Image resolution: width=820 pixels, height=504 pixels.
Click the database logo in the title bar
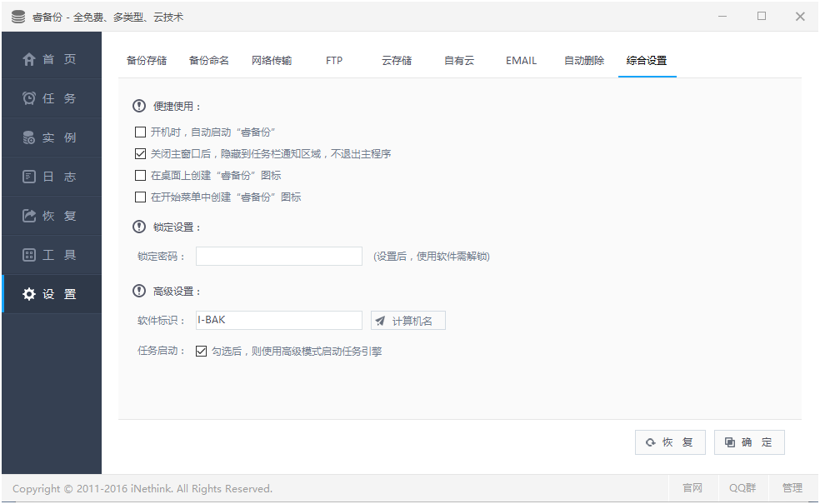click(x=17, y=16)
